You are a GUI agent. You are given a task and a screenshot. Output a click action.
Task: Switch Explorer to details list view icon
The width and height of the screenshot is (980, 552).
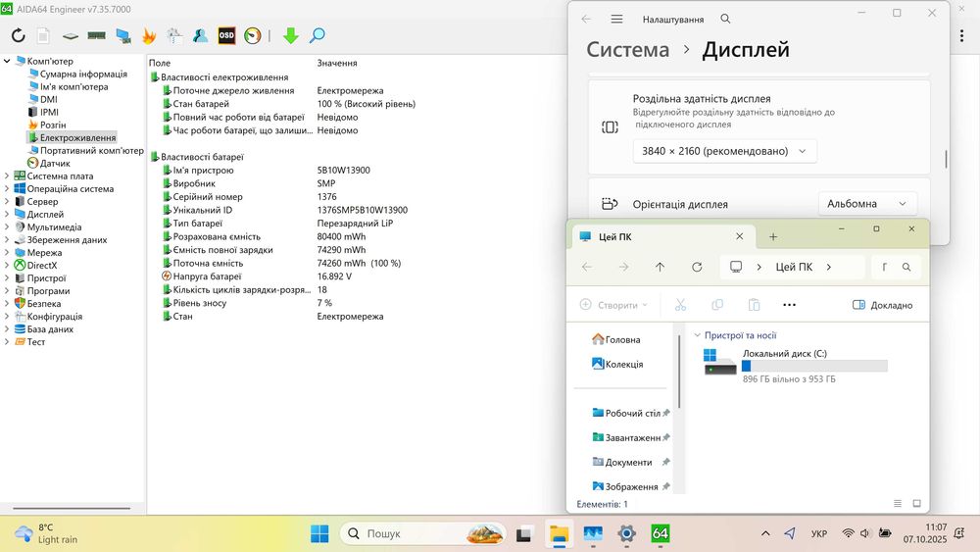tap(898, 503)
